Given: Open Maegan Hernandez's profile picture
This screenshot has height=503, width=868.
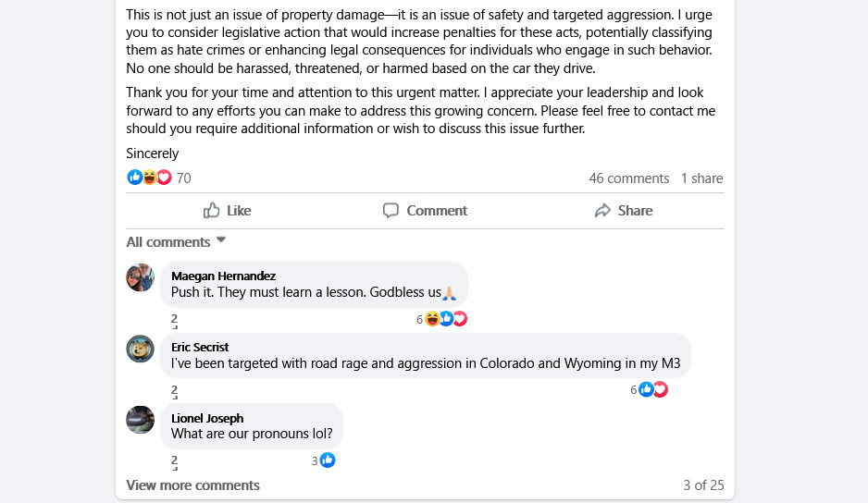Looking at the screenshot, I should pyautogui.click(x=140, y=277).
